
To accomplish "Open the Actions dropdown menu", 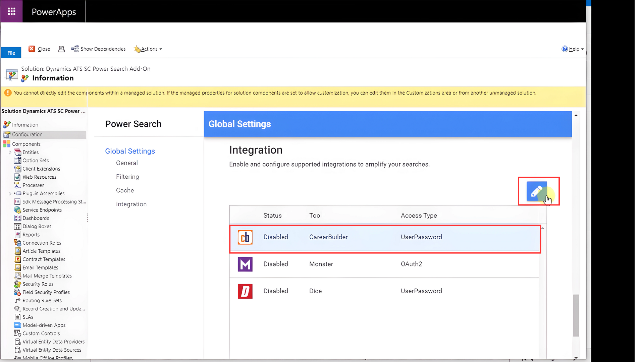I will tap(148, 49).
